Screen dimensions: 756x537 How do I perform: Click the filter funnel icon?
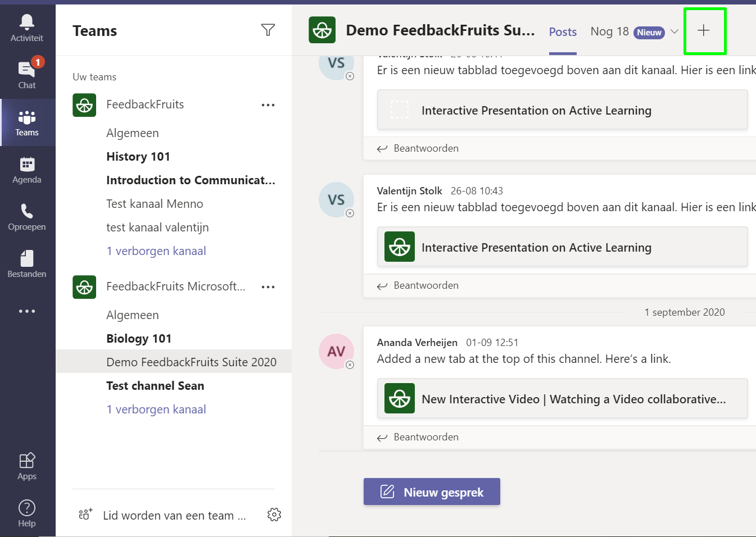coord(268,30)
